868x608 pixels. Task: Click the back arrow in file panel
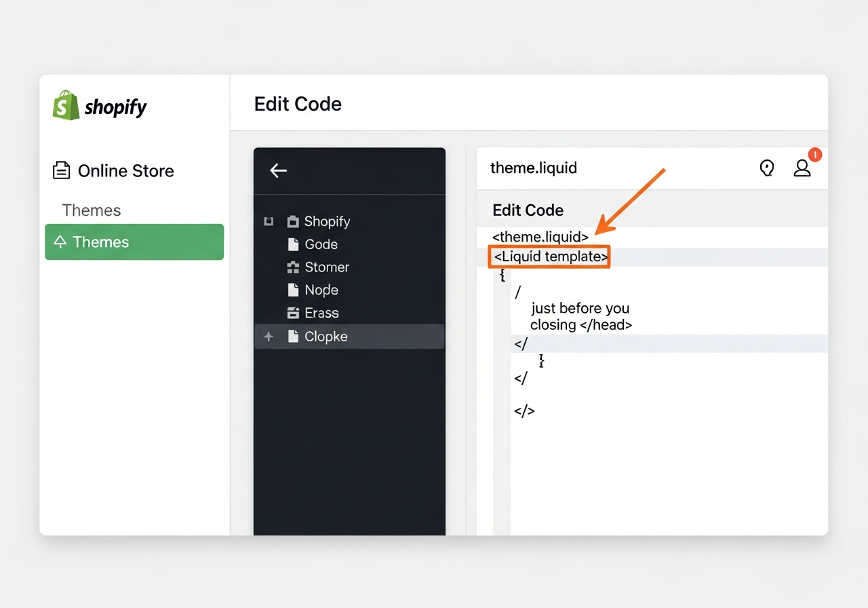(278, 170)
